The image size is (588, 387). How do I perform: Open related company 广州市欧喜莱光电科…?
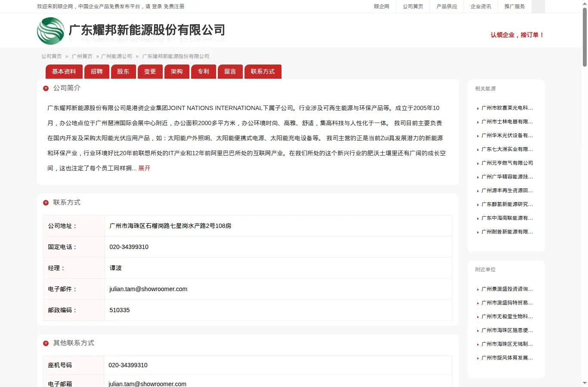point(507,108)
